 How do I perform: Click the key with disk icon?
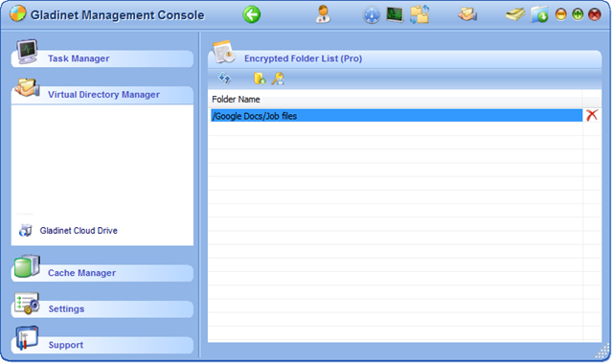278,79
